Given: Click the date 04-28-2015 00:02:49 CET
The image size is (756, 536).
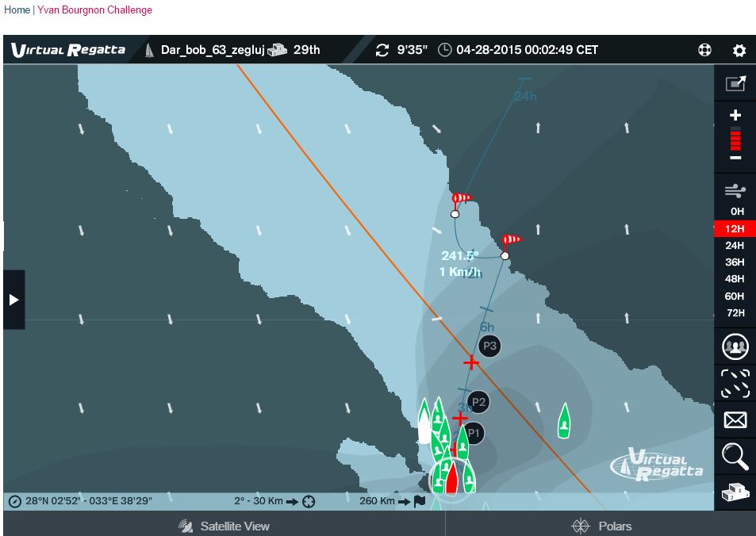Looking at the screenshot, I should (x=527, y=50).
